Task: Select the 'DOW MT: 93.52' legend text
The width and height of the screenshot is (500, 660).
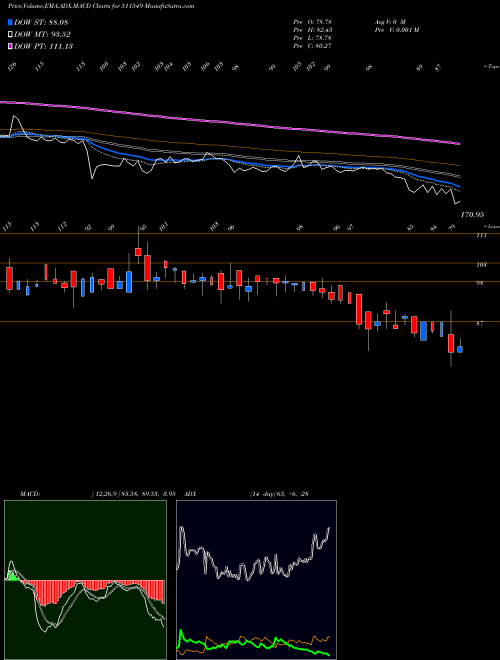Action: point(42,35)
